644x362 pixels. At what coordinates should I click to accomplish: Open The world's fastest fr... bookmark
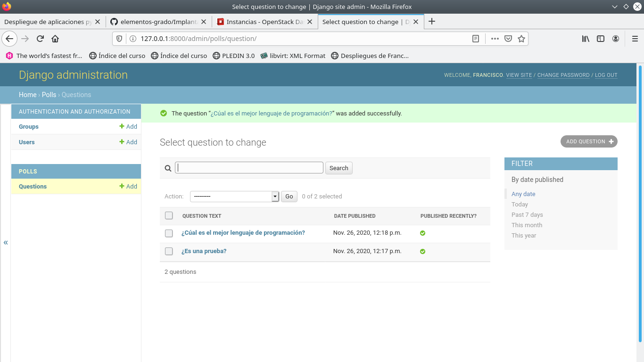44,56
